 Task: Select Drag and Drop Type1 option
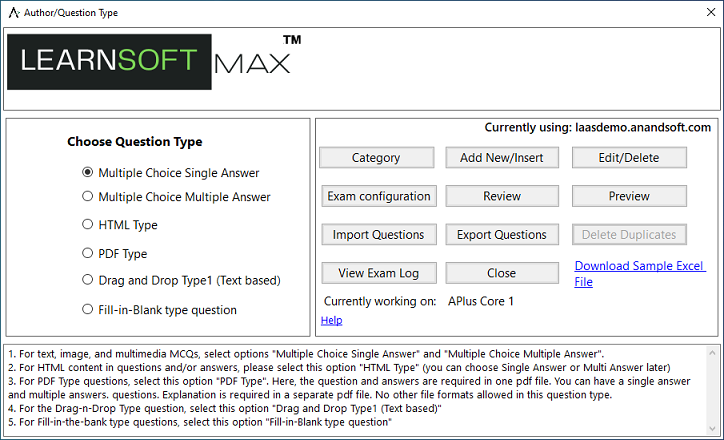tap(88, 280)
